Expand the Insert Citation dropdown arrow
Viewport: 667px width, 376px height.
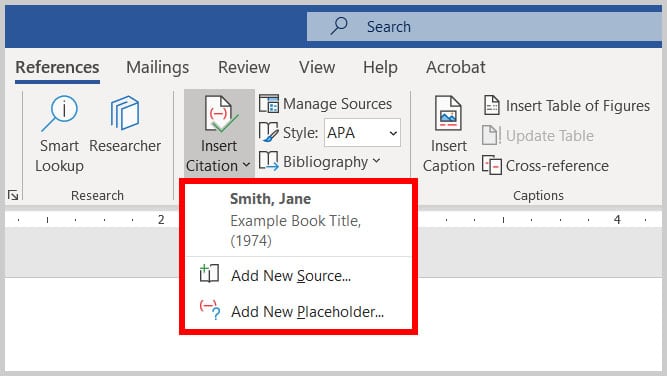pyautogui.click(x=246, y=165)
